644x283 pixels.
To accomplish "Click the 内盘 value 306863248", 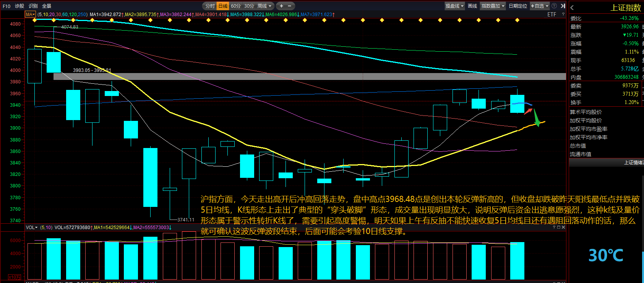I will (626, 77).
